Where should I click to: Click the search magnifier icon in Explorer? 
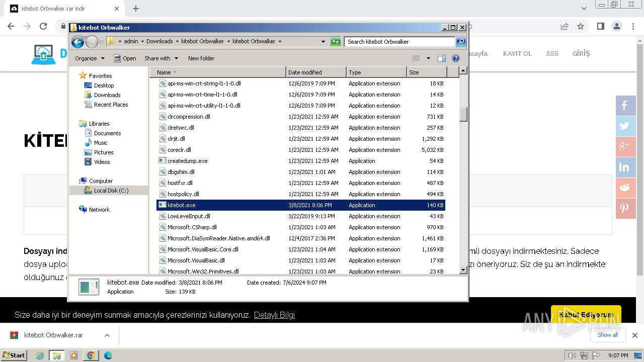tap(460, 42)
